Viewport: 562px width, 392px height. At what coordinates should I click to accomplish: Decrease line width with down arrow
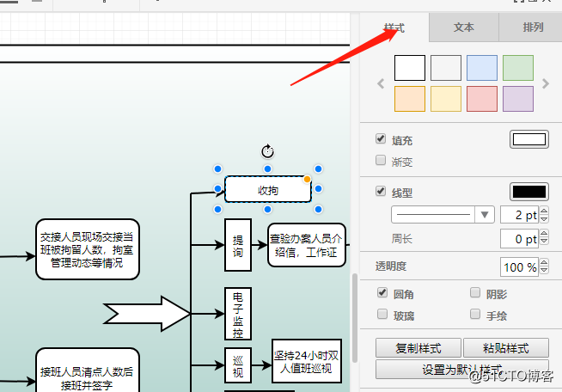(x=544, y=218)
